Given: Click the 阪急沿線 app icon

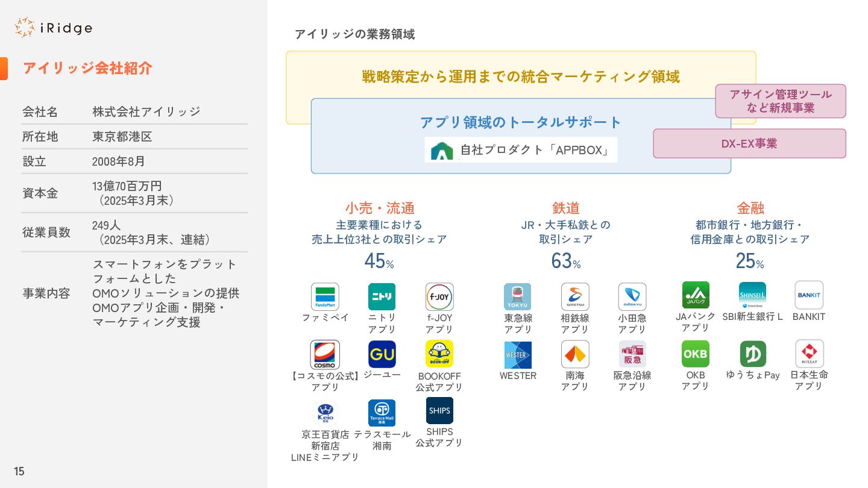Looking at the screenshot, I should coord(632,354).
